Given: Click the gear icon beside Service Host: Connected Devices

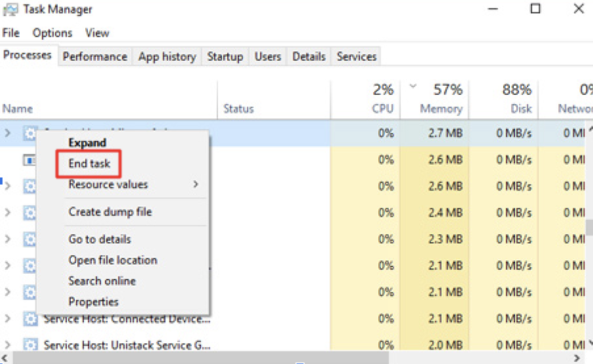Looking at the screenshot, I should [x=32, y=318].
